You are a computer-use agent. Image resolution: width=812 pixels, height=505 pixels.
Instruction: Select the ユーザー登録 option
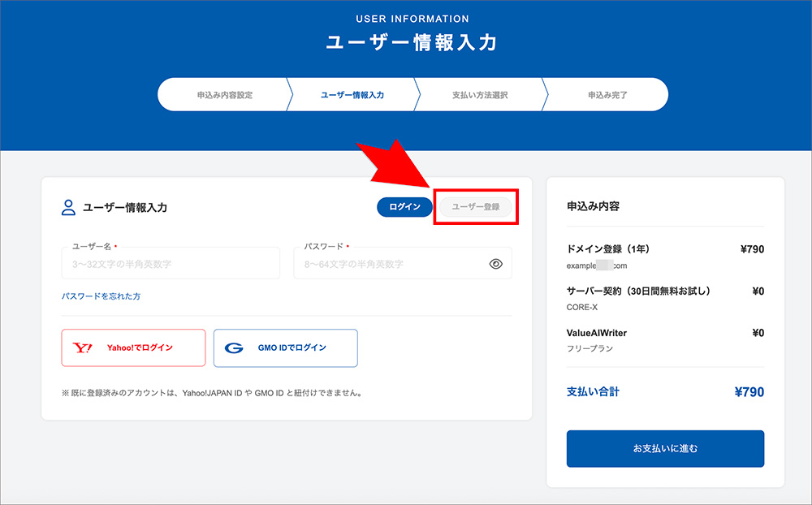(475, 206)
